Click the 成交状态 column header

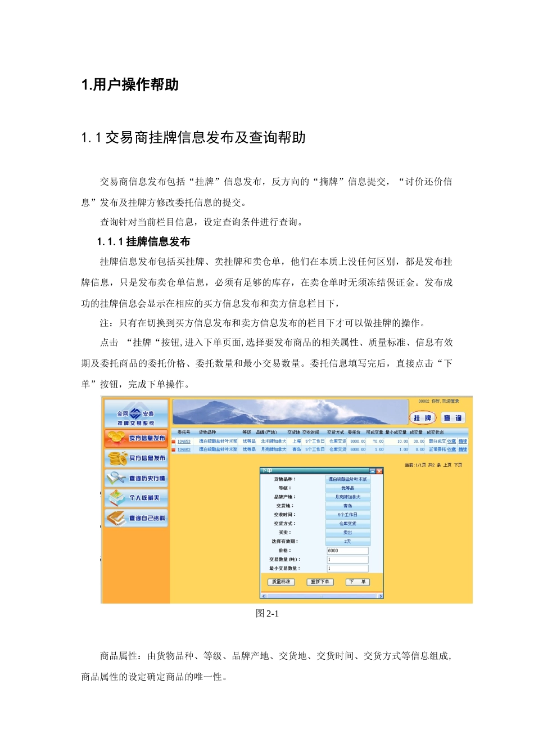[x=436, y=433]
